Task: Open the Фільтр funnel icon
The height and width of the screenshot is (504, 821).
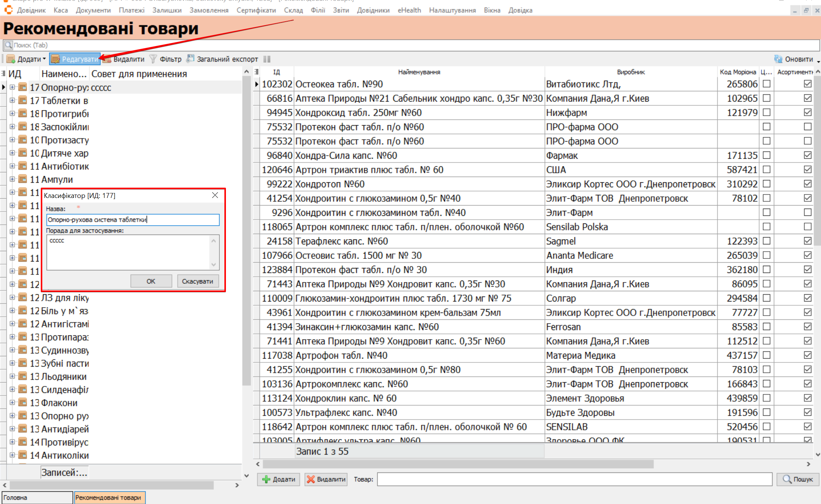Action: 153,59
